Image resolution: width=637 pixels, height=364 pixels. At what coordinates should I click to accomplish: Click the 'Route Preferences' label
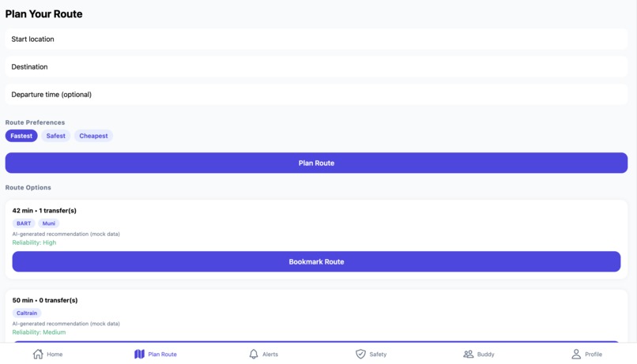click(x=35, y=122)
